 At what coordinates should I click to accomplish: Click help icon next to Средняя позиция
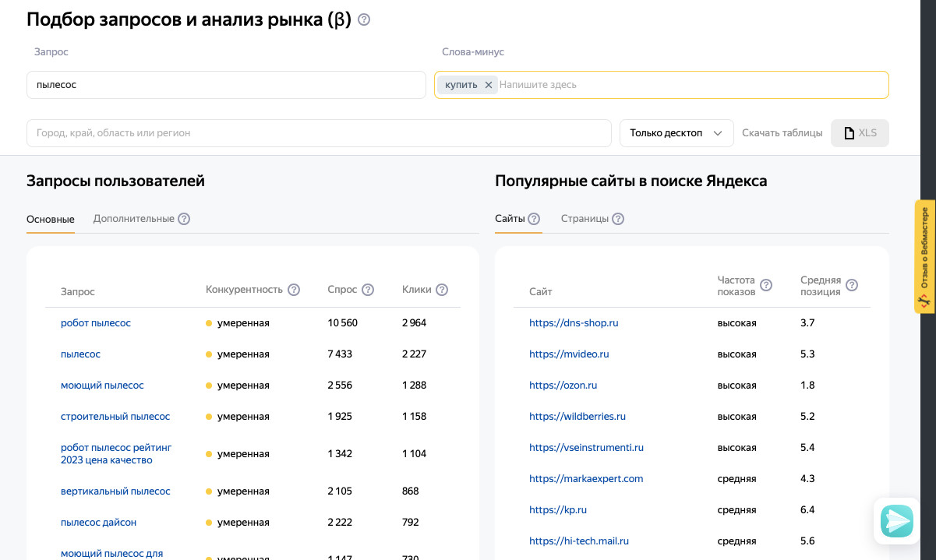pos(852,285)
